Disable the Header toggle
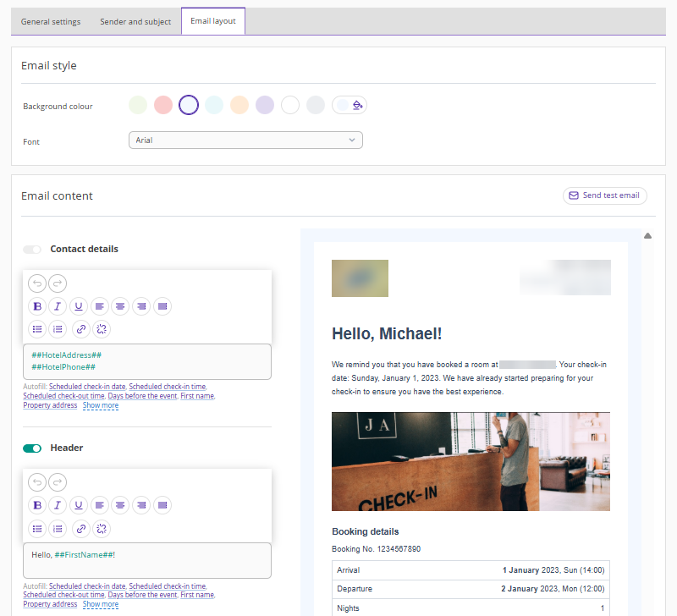The height and width of the screenshot is (616, 677). (x=32, y=448)
